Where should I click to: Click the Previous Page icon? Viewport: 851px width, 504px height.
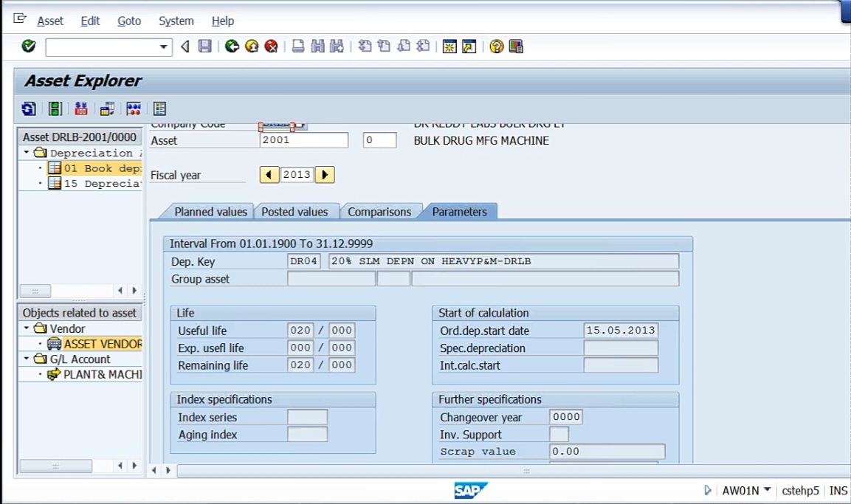(384, 46)
